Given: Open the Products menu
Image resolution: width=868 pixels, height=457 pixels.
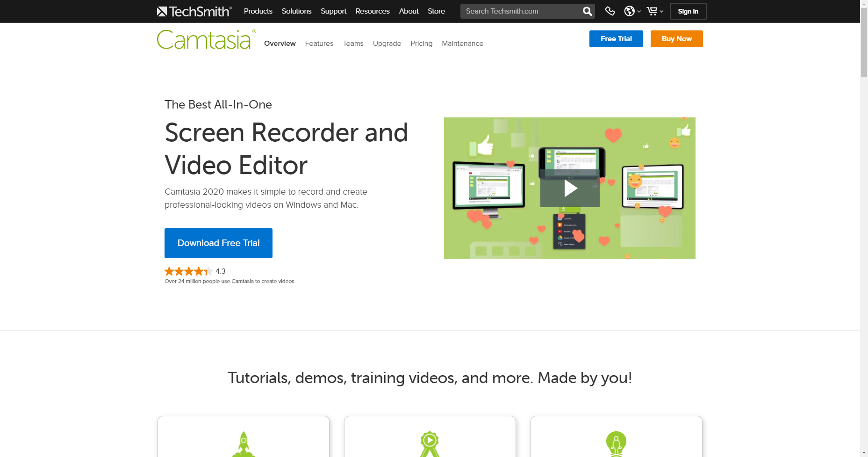Looking at the screenshot, I should (x=258, y=11).
